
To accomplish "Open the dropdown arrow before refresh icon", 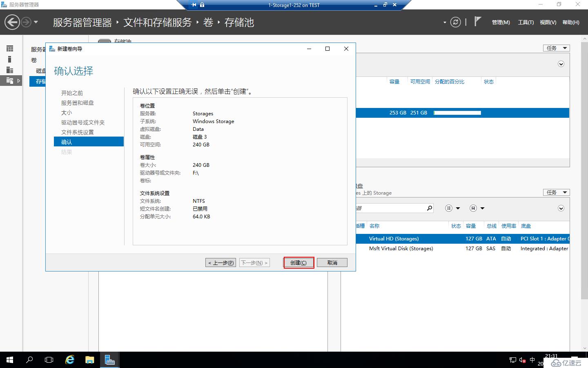I will (445, 22).
